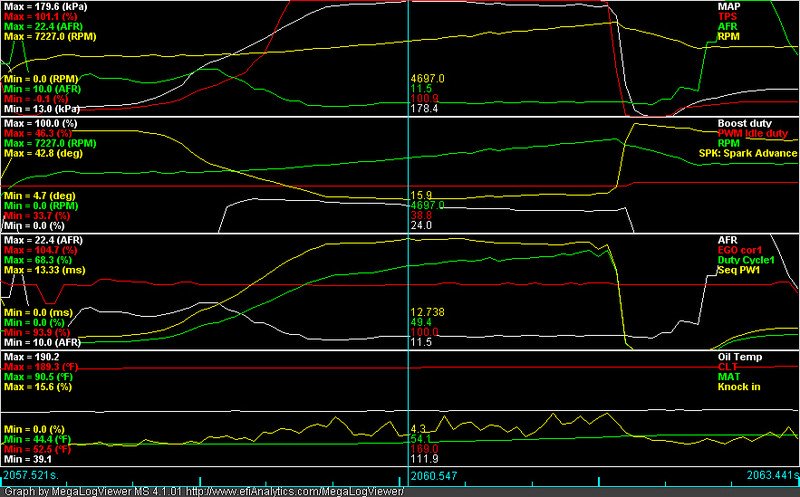Click the Max = 13.33 (ms) label
Viewport: 800px width, 497px height.
pos(45,270)
